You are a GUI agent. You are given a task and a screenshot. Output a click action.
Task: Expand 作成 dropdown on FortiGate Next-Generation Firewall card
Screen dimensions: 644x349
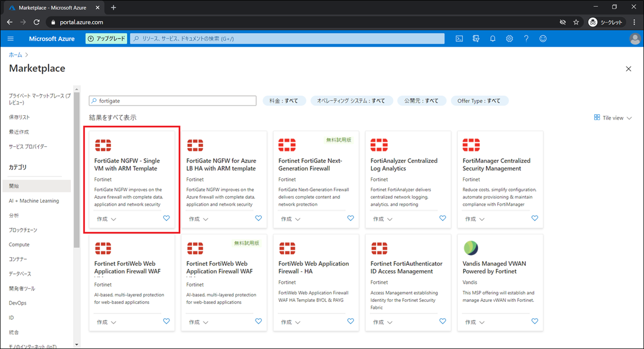pyautogui.click(x=290, y=219)
